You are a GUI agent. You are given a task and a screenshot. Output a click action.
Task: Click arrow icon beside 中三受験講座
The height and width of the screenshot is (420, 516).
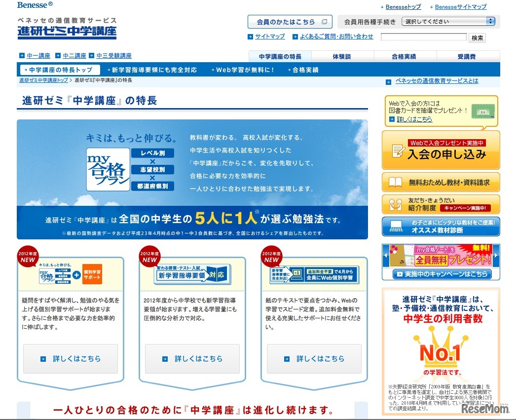point(91,56)
